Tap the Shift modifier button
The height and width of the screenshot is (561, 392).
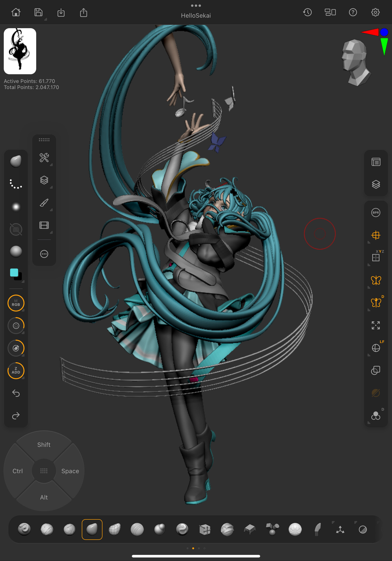44,445
